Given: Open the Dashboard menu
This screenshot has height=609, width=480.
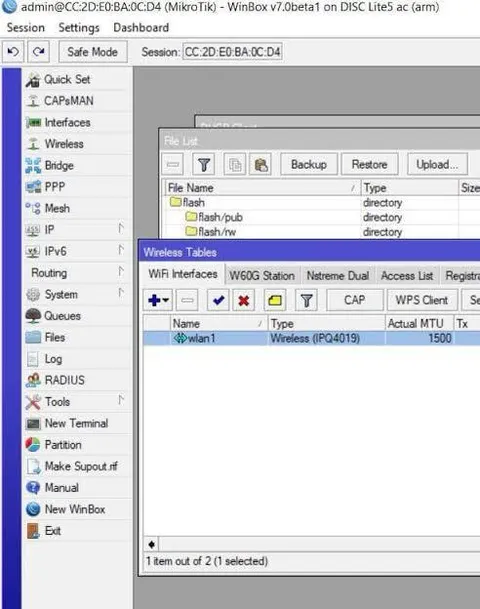Looking at the screenshot, I should (x=141, y=28).
